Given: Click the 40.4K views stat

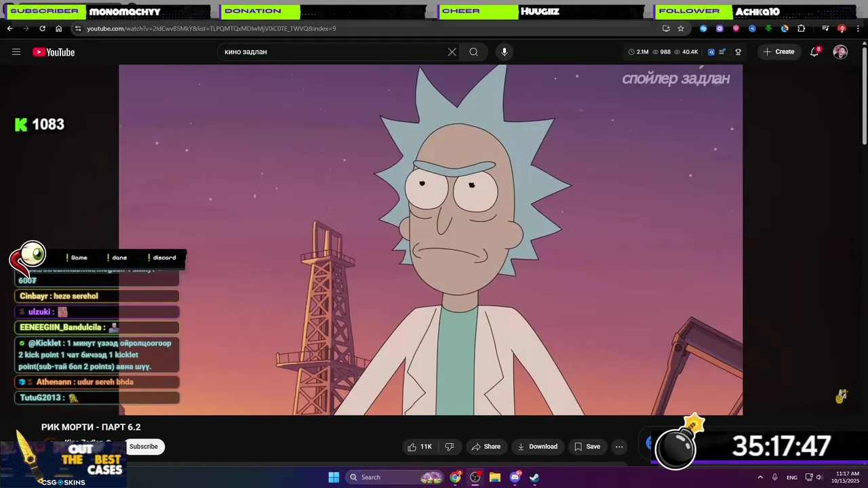Looking at the screenshot, I should click(x=686, y=52).
